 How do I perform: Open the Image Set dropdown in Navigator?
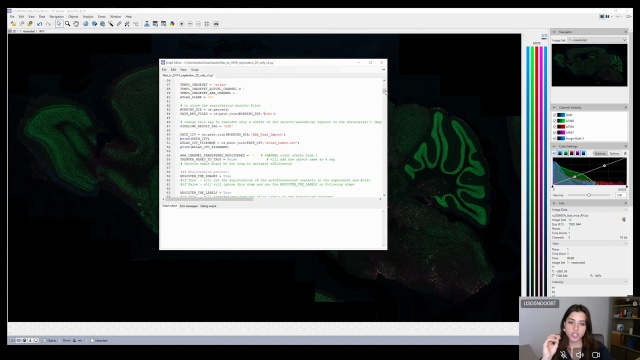click(597, 40)
